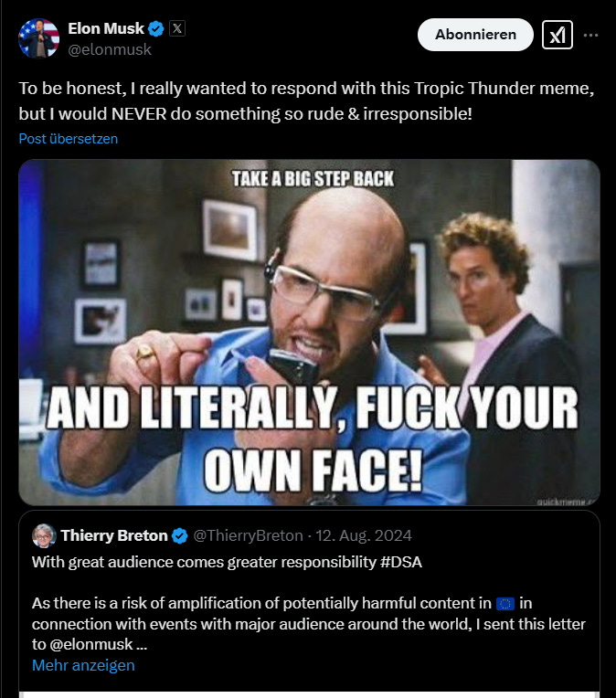Click the @ThierryBreton handle
Screen dimensions: 616x698
coord(248,535)
